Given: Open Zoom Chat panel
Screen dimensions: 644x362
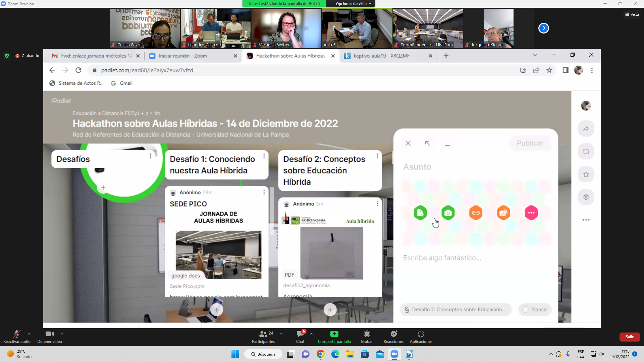Looking at the screenshot, I should [x=300, y=337].
